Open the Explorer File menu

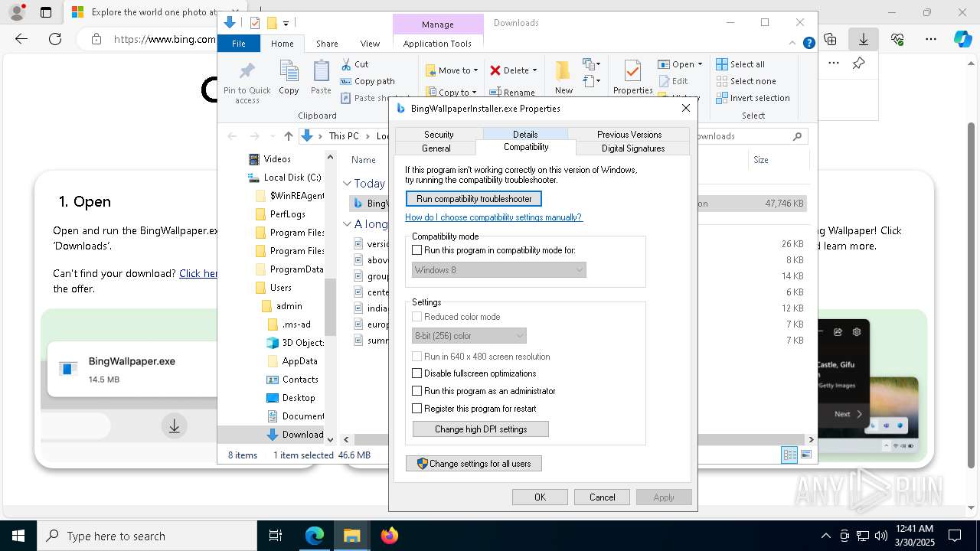click(239, 44)
